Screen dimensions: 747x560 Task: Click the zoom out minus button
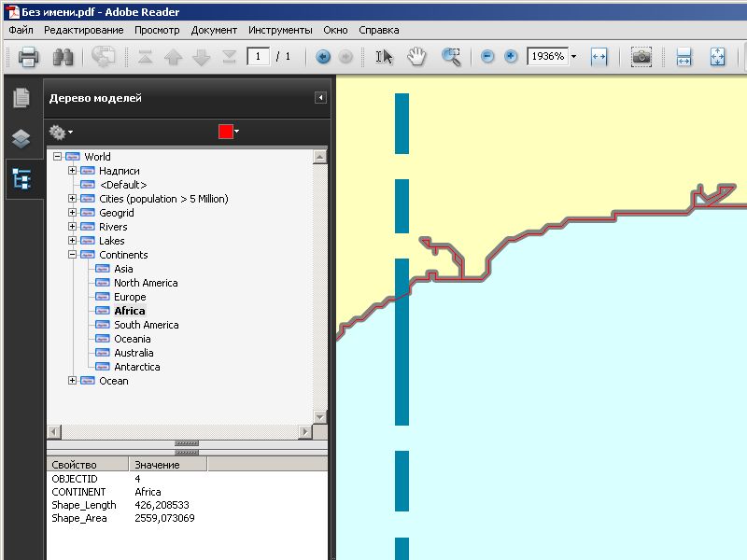point(487,57)
